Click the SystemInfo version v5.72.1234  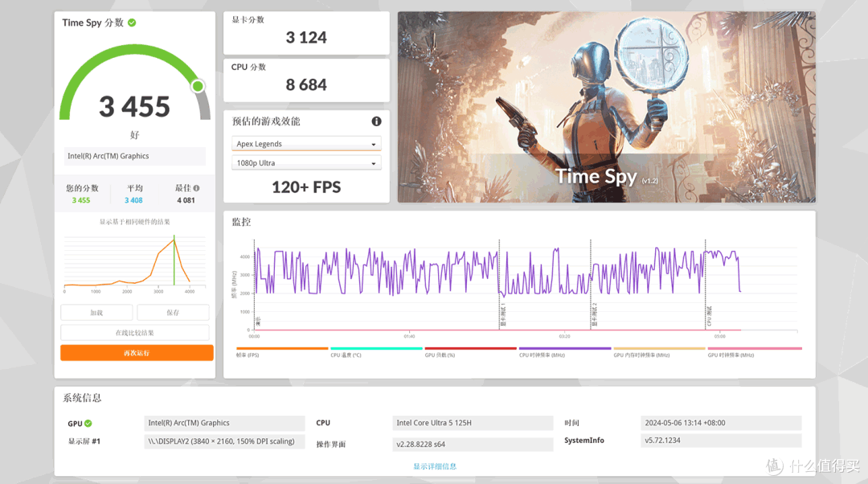721,441
